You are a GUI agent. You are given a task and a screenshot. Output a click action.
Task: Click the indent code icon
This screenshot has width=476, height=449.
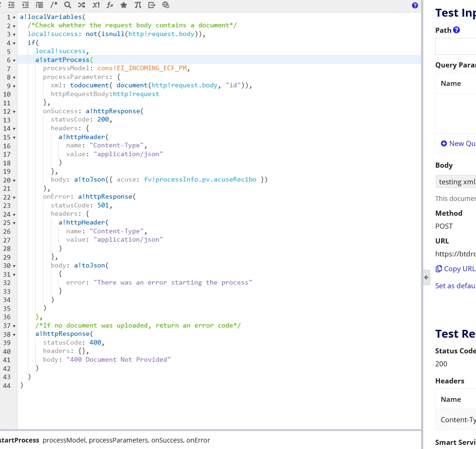[25, 5]
